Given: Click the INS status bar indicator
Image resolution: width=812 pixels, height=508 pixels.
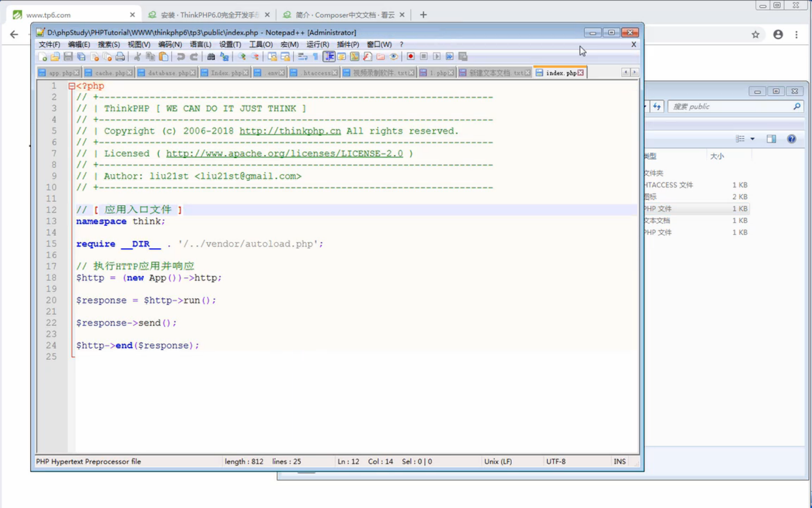Looking at the screenshot, I should point(620,462).
